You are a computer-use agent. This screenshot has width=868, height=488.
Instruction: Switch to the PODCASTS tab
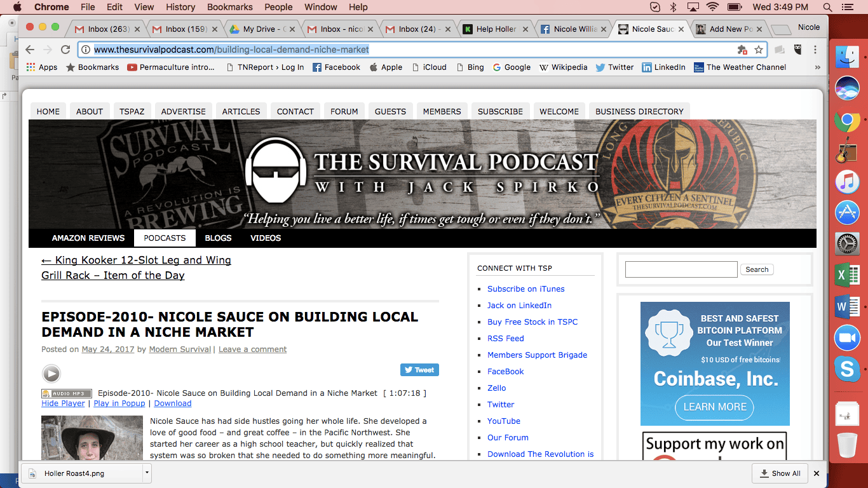tap(164, 238)
